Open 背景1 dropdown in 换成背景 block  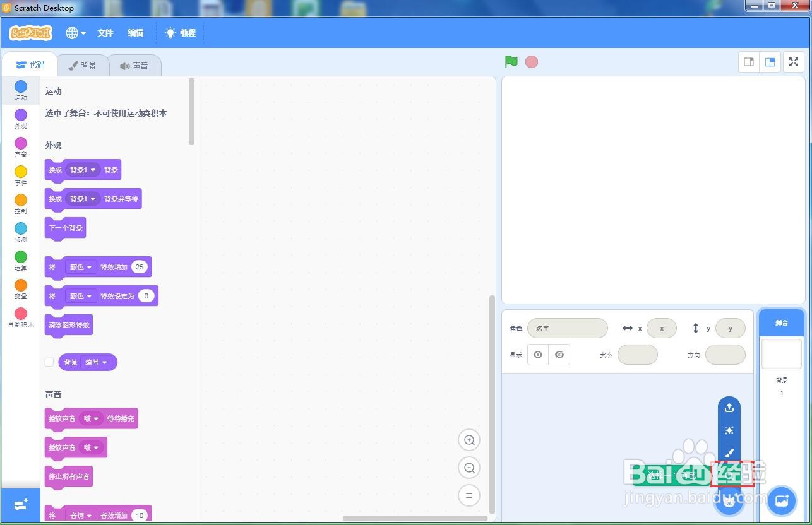(83, 170)
